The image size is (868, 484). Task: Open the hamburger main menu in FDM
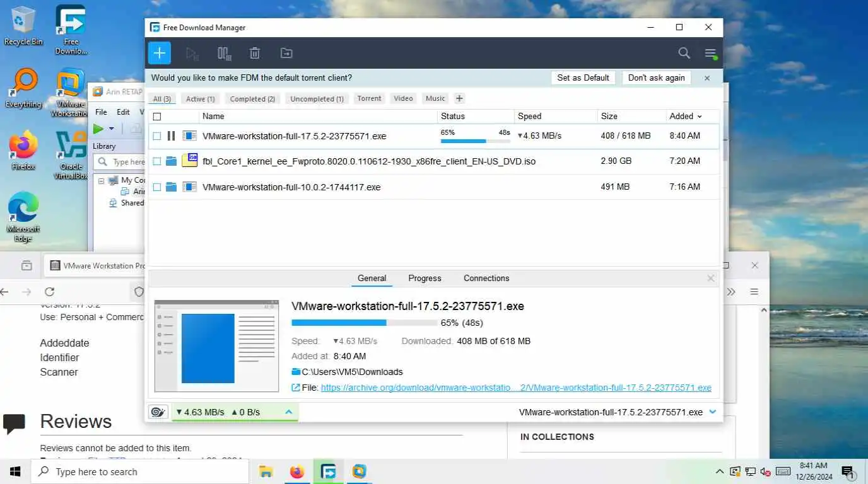tap(711, 54)
